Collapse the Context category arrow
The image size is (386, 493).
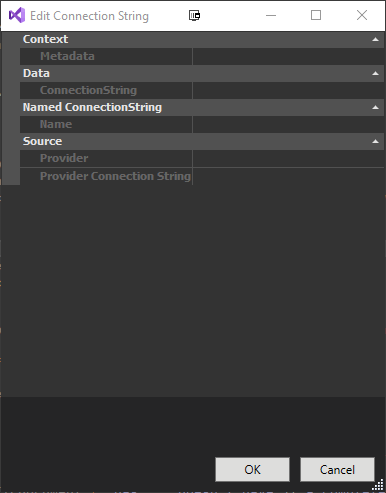(x=375, y=39)
